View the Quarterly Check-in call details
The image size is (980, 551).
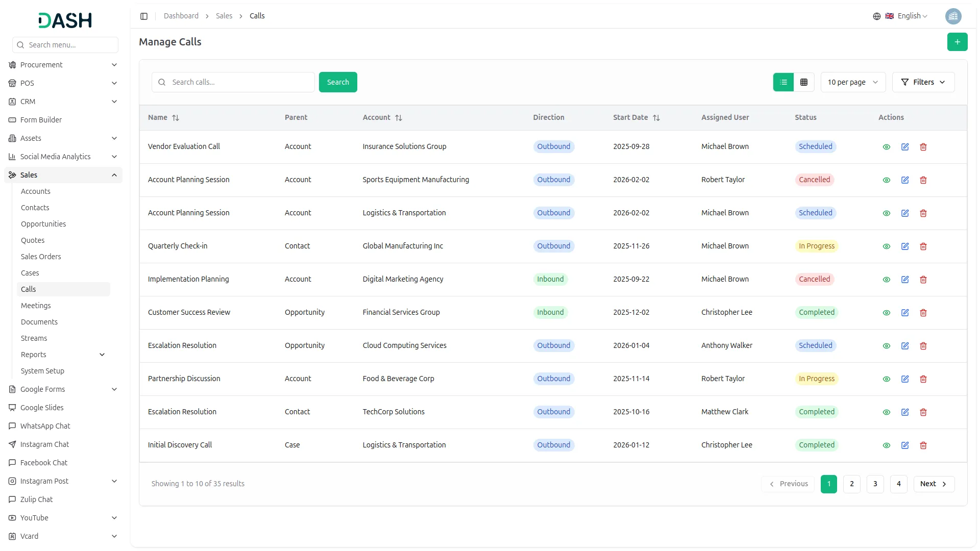887,246
